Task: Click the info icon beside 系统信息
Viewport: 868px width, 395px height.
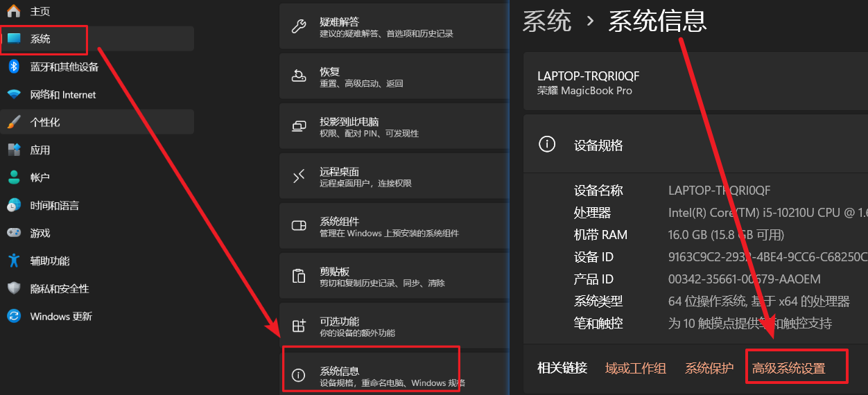Action: click(x=299, y=376)
